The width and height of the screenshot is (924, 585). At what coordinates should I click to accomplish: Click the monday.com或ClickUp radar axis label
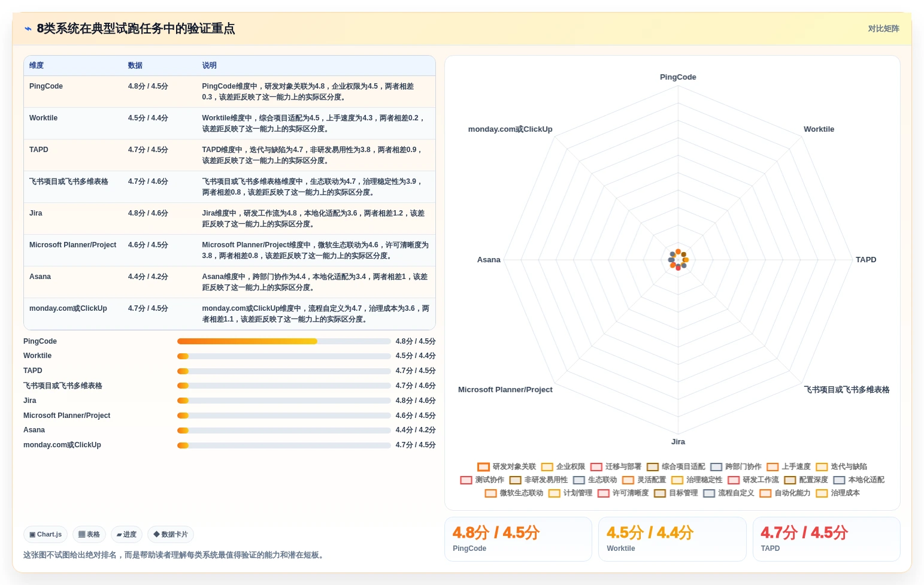pyautogui.click(x=510, y=129)
